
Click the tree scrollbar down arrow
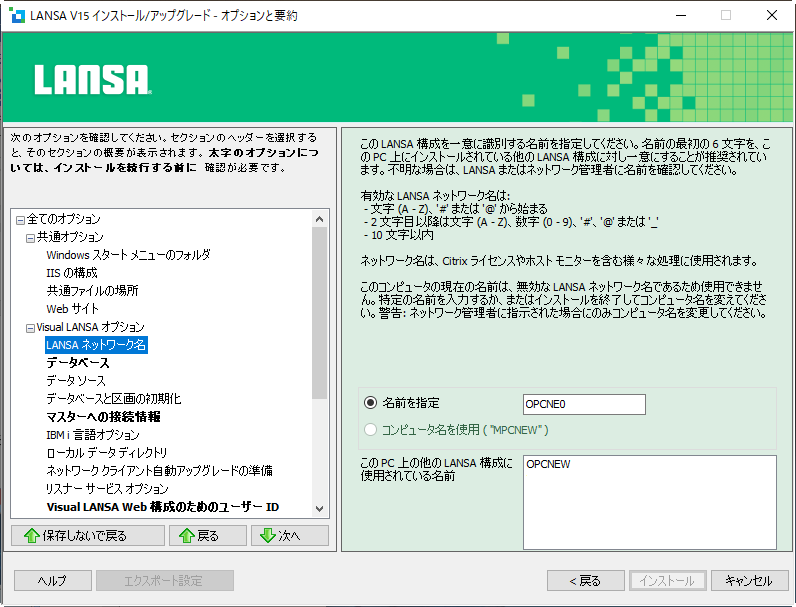(319, 509)
